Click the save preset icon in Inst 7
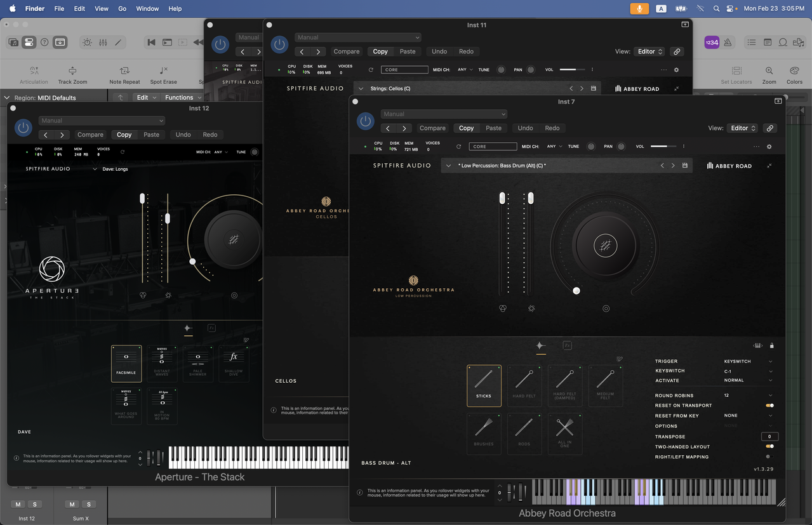 click(x=685, y=166)
